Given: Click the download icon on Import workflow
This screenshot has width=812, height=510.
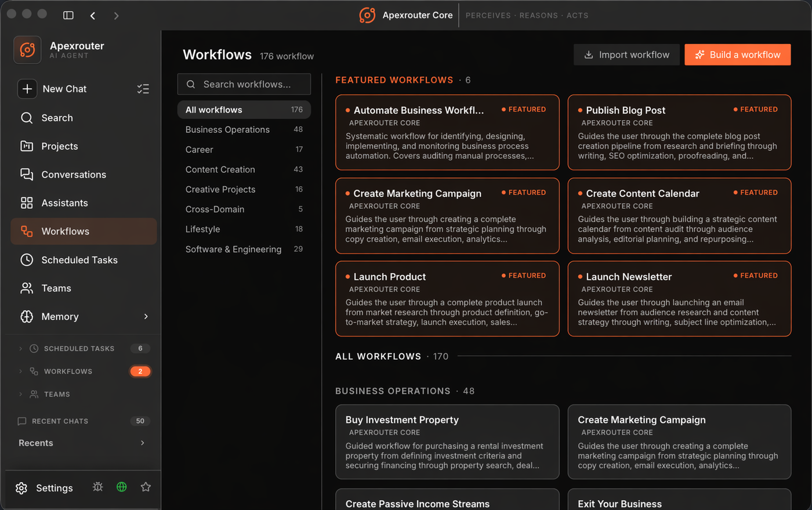Looking at the screenshot, I should click(589, 55).
